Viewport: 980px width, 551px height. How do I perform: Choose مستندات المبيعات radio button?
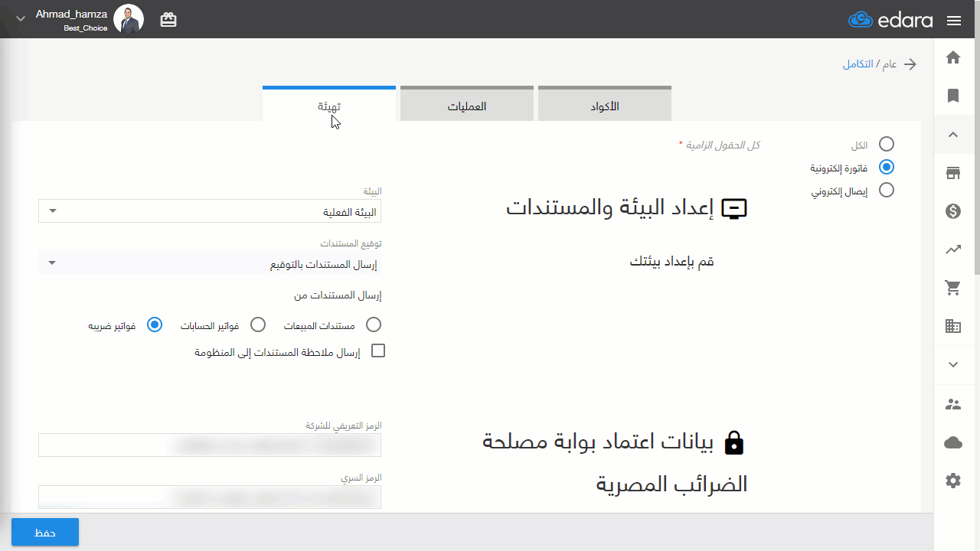coord(374,324)
